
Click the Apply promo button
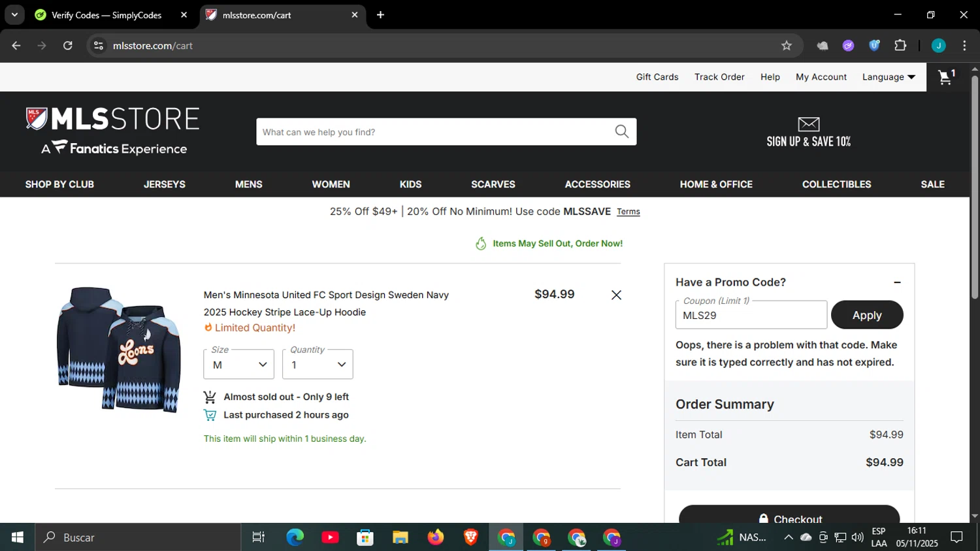(867, 315)
